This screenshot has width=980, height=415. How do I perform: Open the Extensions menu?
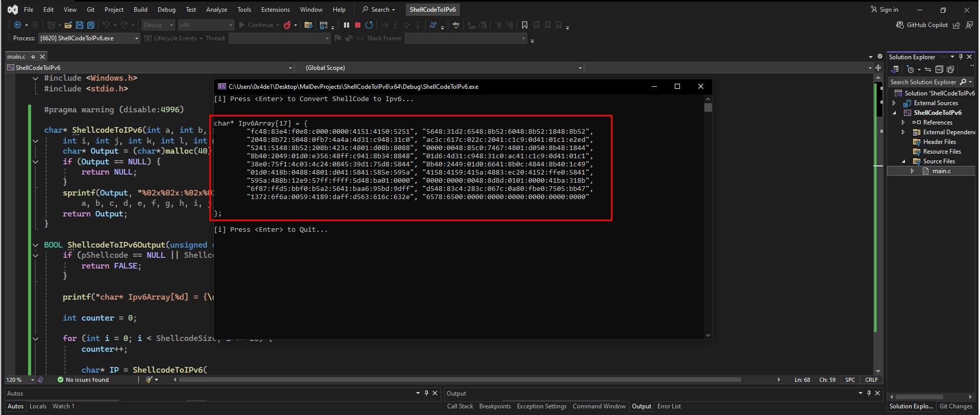[x=275, y=10]
